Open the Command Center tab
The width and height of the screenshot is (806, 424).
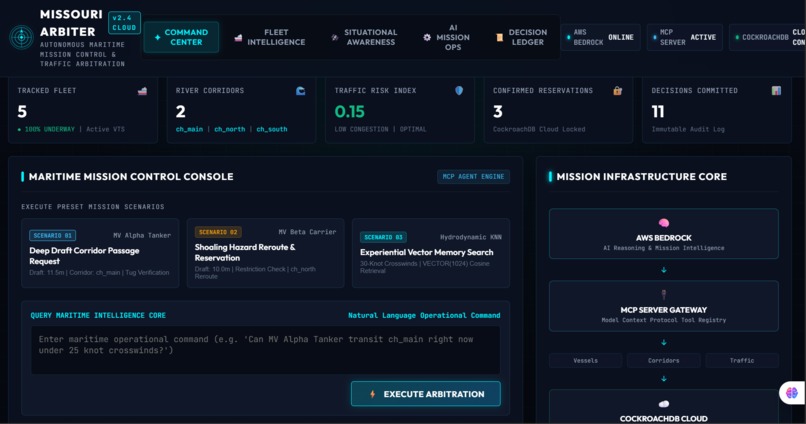(181, 37)
